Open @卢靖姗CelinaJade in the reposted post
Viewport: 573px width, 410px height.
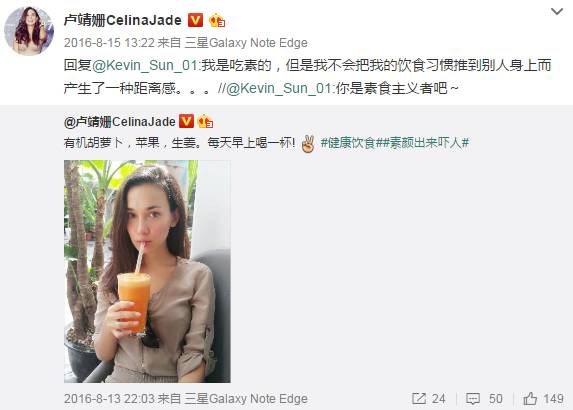[119, 122]
